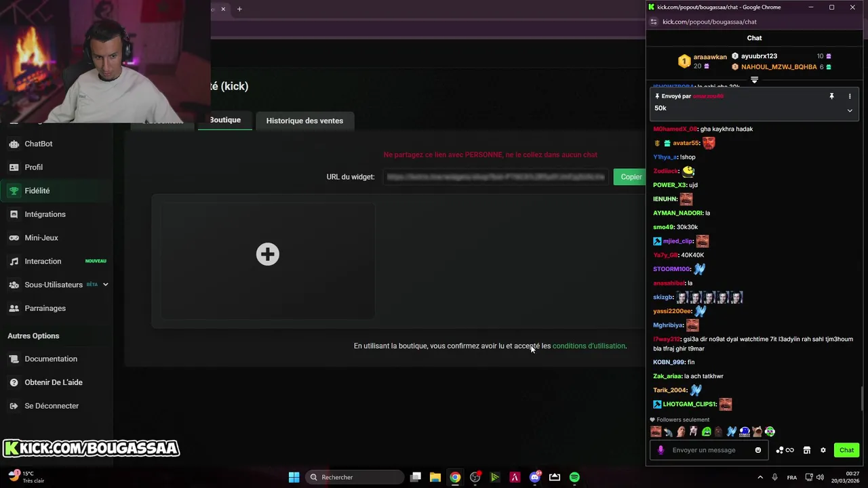Open chat settings gear icon
Viewport: 868px width, 488px height.
pos(823,450)
